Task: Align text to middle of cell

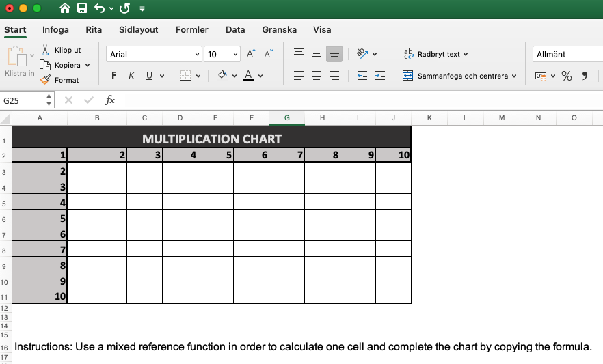Action: click(317, 54)
